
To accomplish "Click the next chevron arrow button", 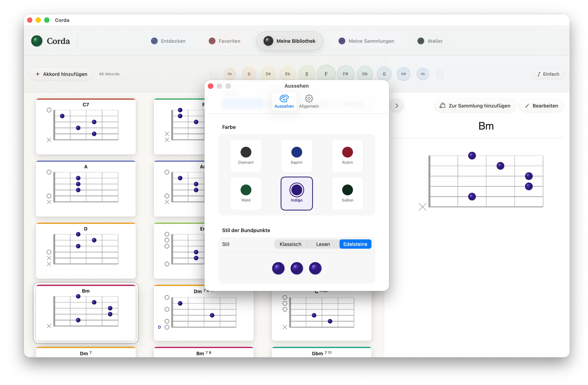I will tap(397, 106).
